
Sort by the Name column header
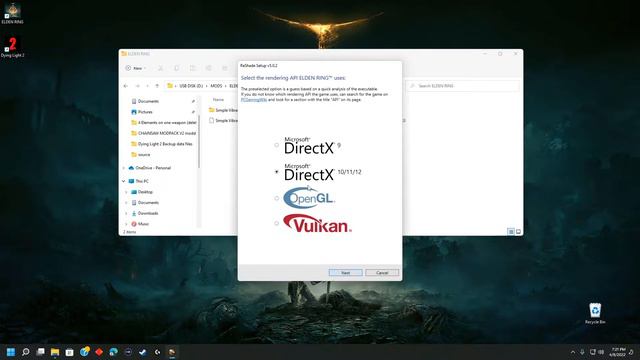218,100
